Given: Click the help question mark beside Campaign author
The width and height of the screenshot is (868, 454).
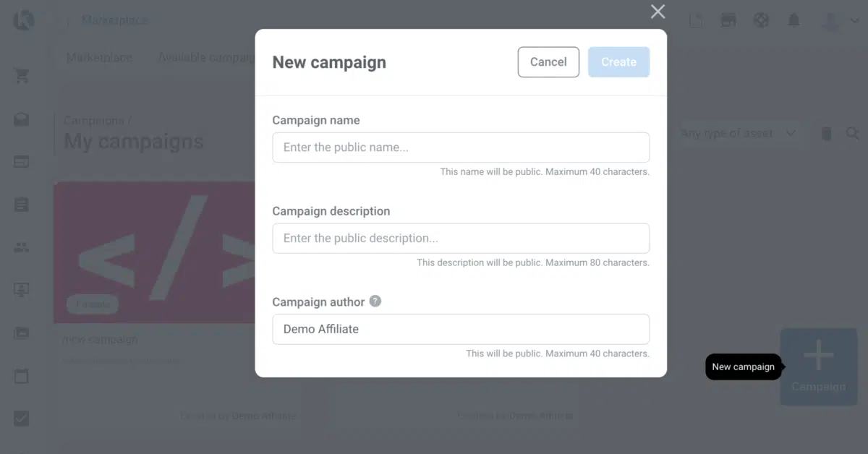Looking at the screenshot, I should coord(375,301).
